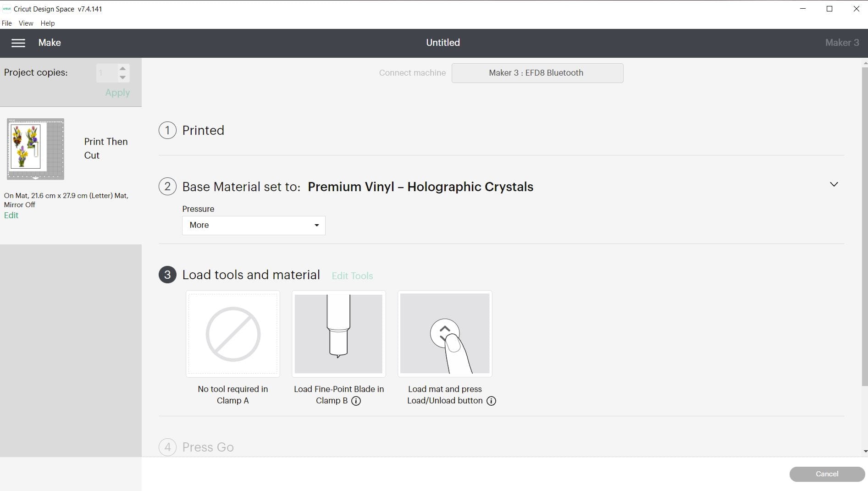This screenshot has height=491, width=868.
Task: Click the Cricut app logo in title bar
Action: click(x=6, y=9)
